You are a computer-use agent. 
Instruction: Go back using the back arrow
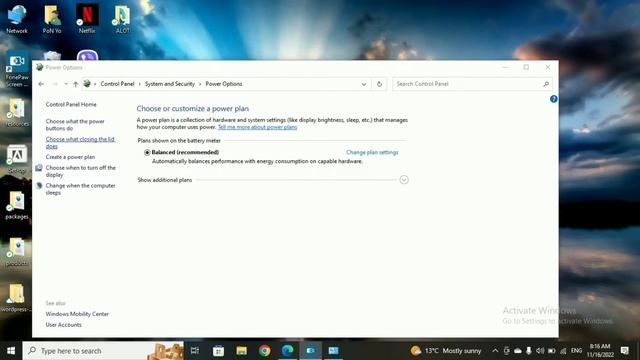[41, 84]
